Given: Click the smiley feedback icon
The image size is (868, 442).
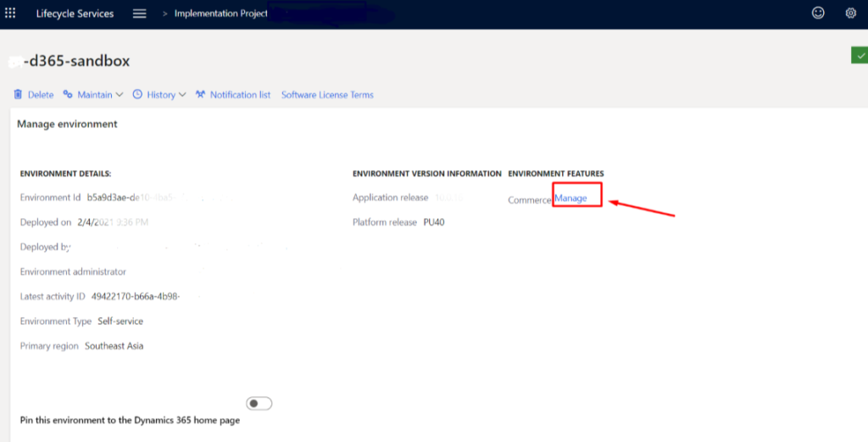Looking at the screenshot, I should [818, 13].
